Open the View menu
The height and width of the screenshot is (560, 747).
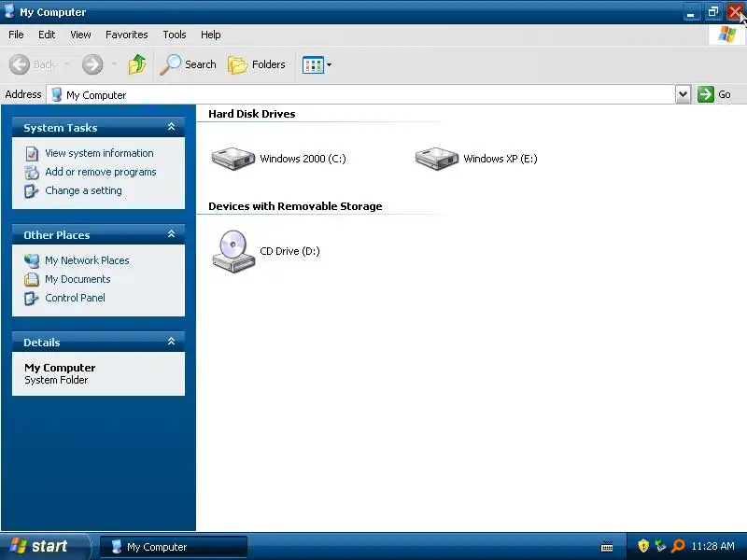coord(80,35)
